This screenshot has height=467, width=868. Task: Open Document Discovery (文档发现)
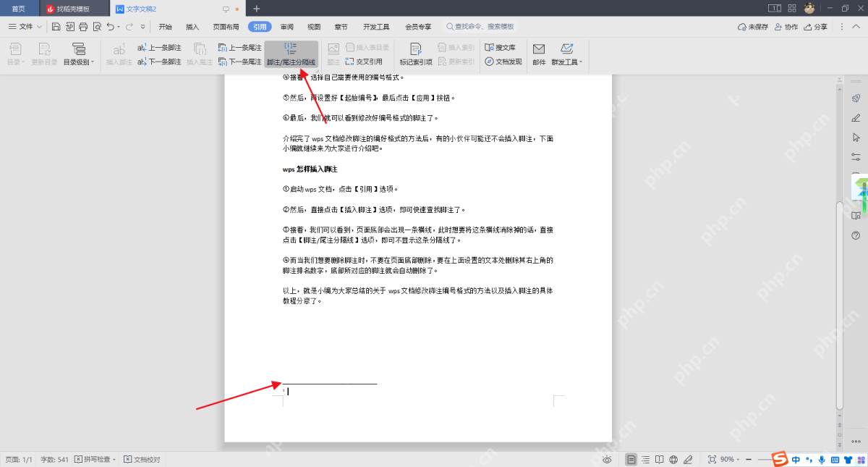503,62
